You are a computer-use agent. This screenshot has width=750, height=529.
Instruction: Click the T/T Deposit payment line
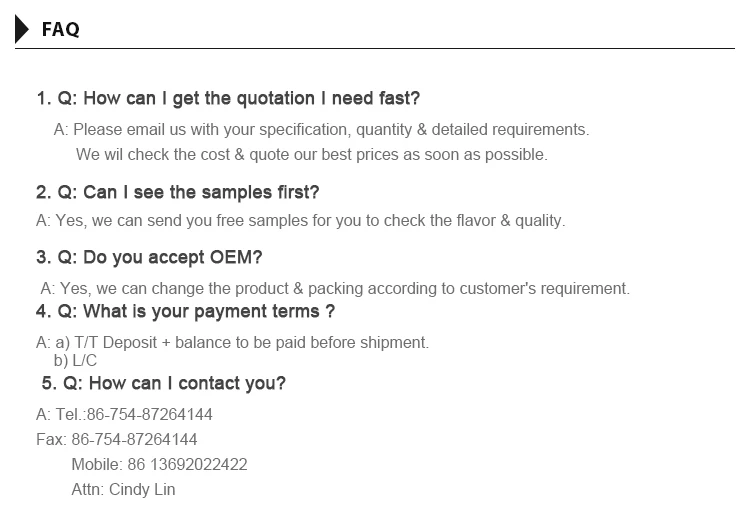[x=232, y=342]
